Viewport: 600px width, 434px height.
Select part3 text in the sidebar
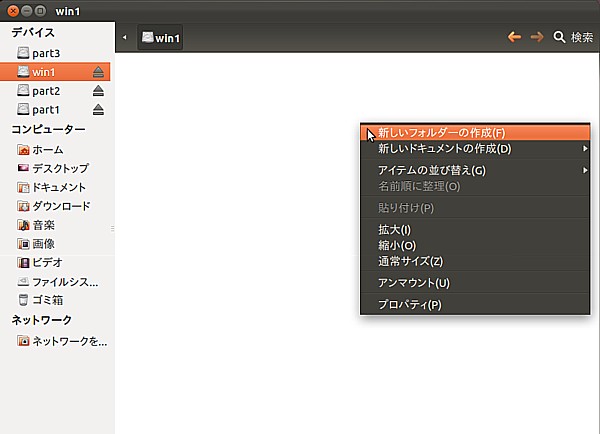(46, 53)
